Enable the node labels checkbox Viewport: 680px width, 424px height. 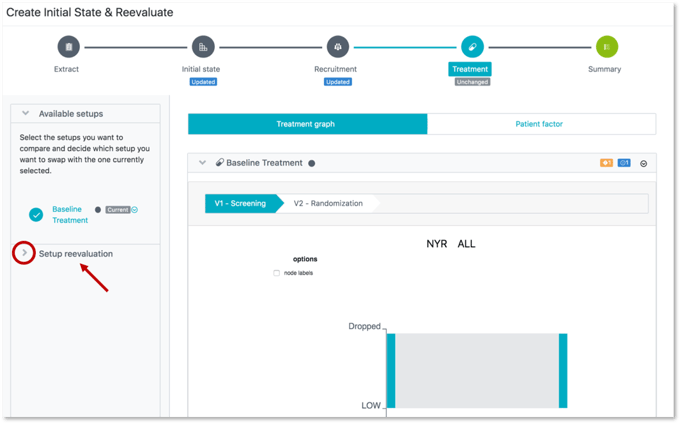[277, 273]
